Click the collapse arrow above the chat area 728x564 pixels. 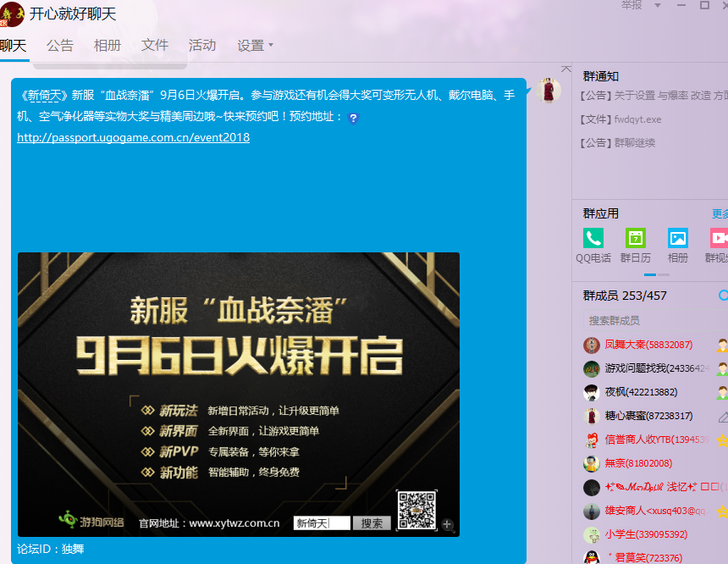[565, 69]
